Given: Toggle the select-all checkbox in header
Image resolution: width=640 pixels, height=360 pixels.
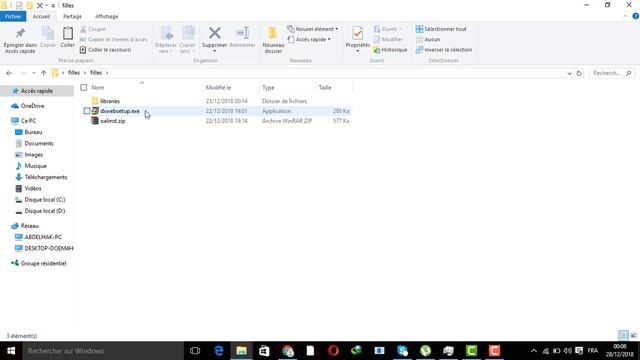Looking at the screenshot, I should pyautogui.click(x=84, y=87).
